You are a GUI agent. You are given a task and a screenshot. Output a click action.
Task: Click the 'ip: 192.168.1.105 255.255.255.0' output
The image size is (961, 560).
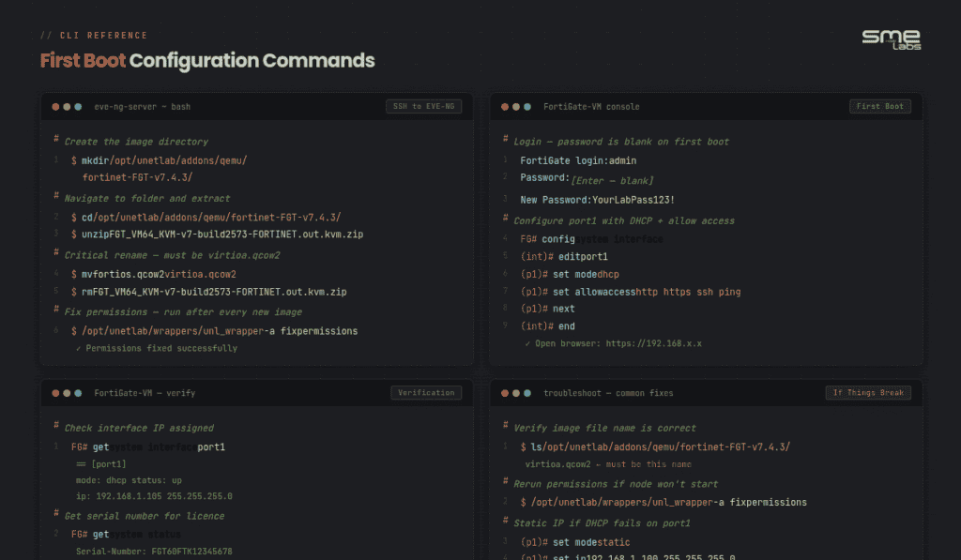tap(154, 496)
